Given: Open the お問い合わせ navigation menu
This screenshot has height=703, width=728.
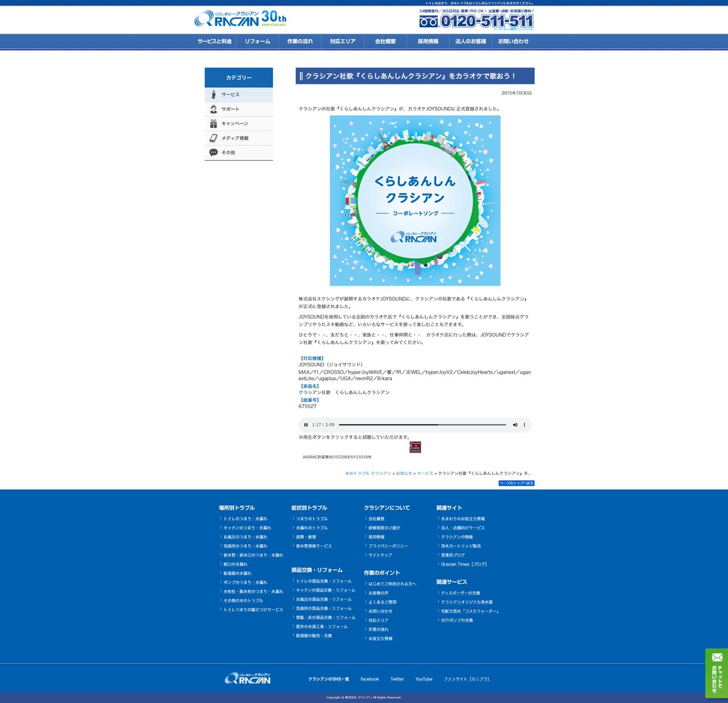Looking at the screenshot, I should (x=513, y=41).
